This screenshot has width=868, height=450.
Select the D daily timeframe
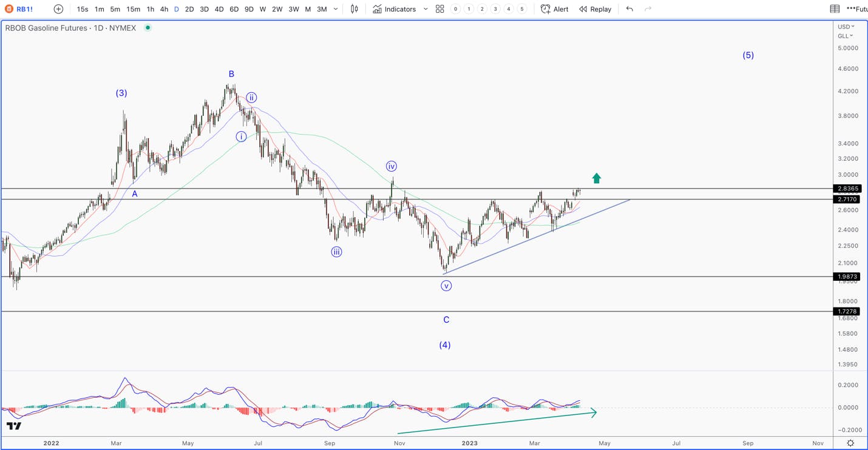[177, 9]
